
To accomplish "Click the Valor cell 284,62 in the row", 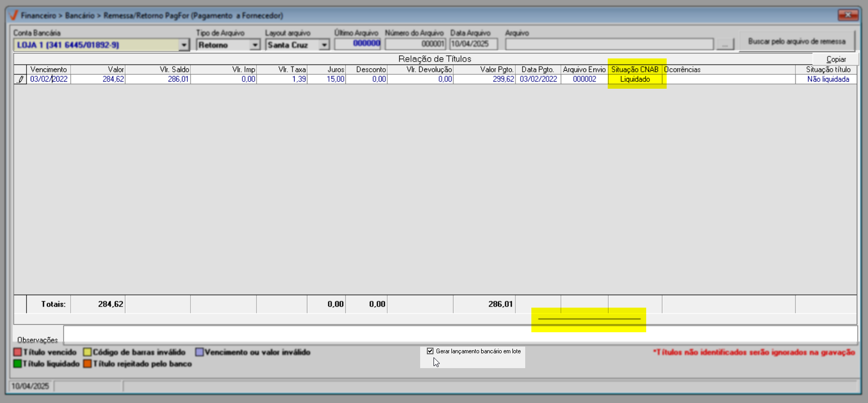I will [98, 79].
